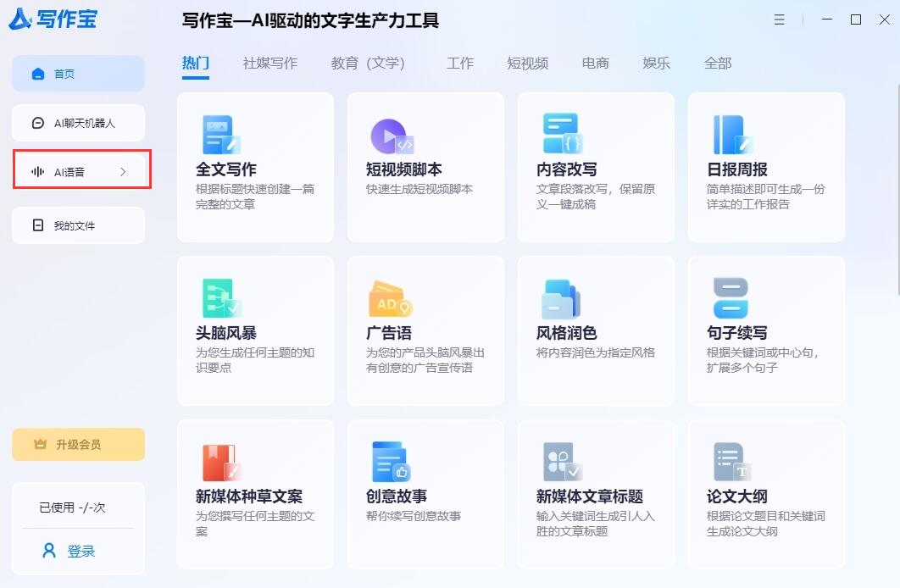
Task: Click the user icon beside 登录
Action: (49, 551)
